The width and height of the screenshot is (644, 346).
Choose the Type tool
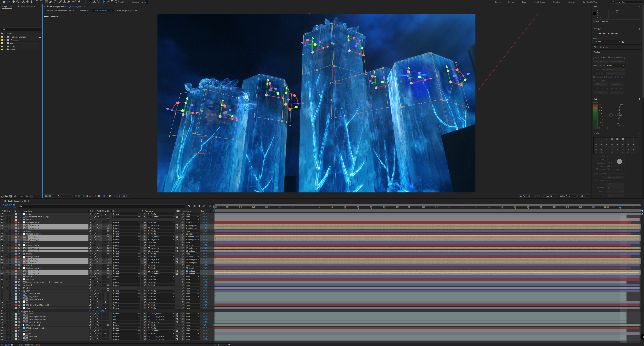tap(55, 2)
